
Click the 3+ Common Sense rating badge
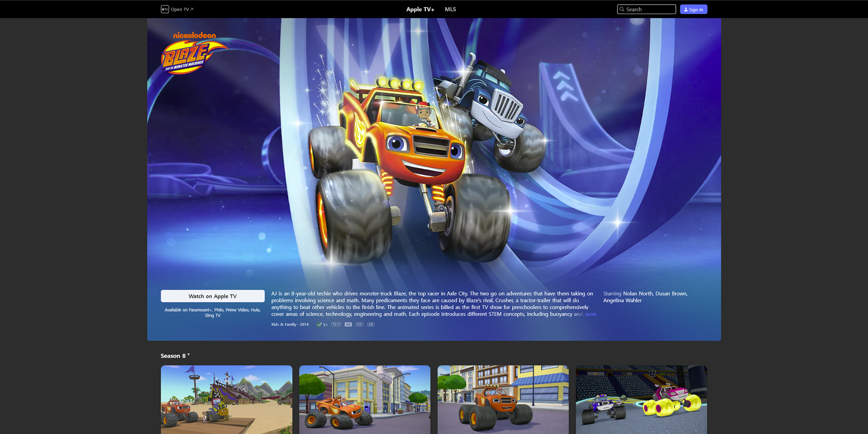322,325
